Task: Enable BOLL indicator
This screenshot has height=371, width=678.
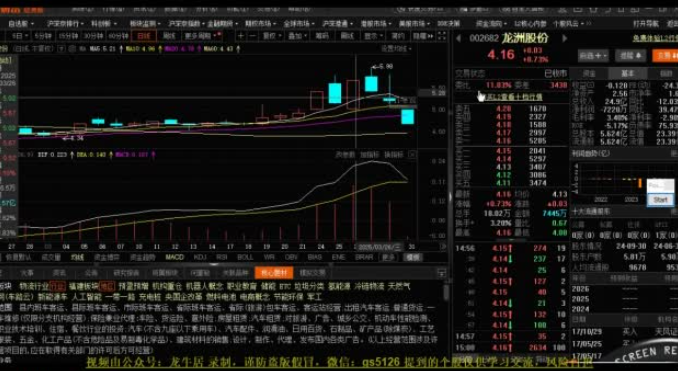Action: (245, 257)
